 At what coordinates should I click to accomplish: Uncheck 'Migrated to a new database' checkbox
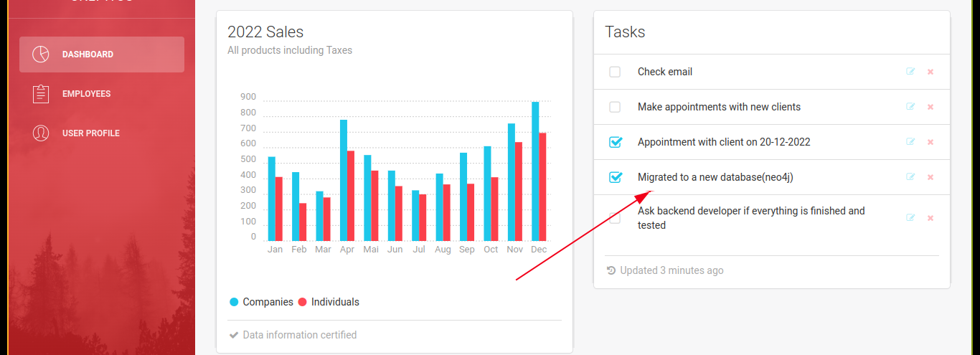(615, 177)
